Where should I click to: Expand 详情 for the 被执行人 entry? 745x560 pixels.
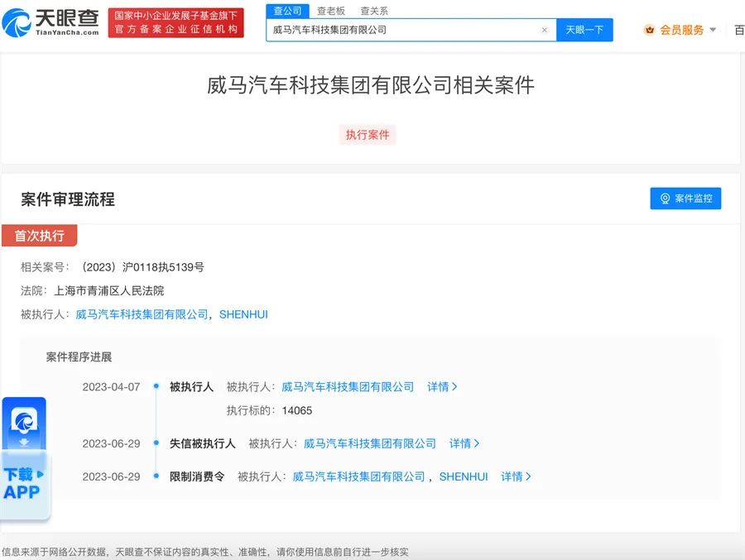point(442,387)
